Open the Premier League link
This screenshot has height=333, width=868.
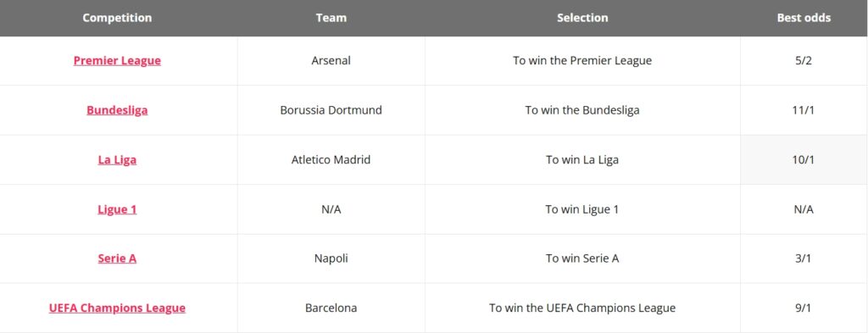(x=117, y=60)
